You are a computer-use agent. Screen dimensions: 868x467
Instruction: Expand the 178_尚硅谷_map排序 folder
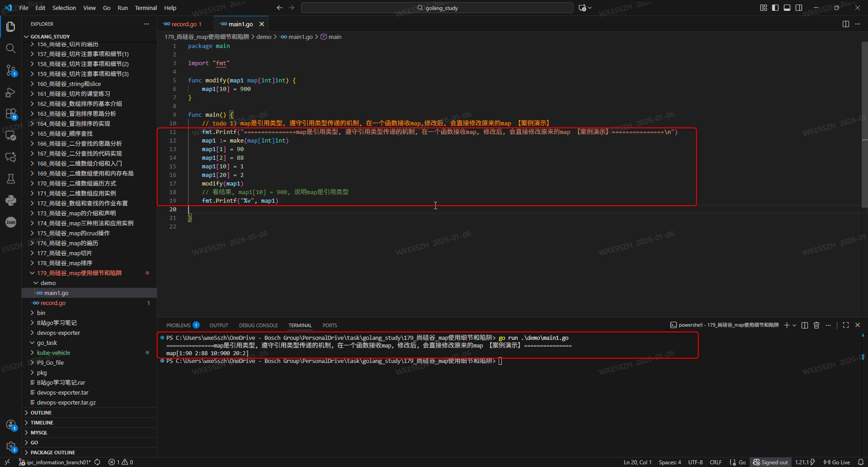(90, 263)
